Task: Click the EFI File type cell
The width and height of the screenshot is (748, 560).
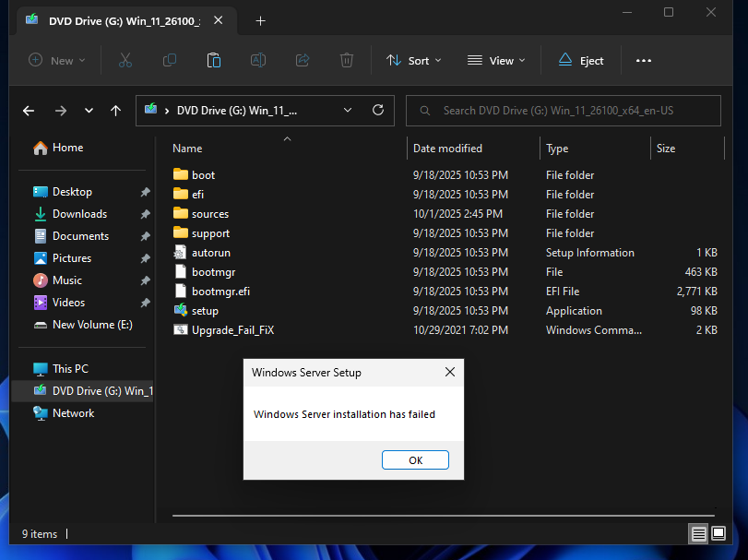Action: (563, 292)
